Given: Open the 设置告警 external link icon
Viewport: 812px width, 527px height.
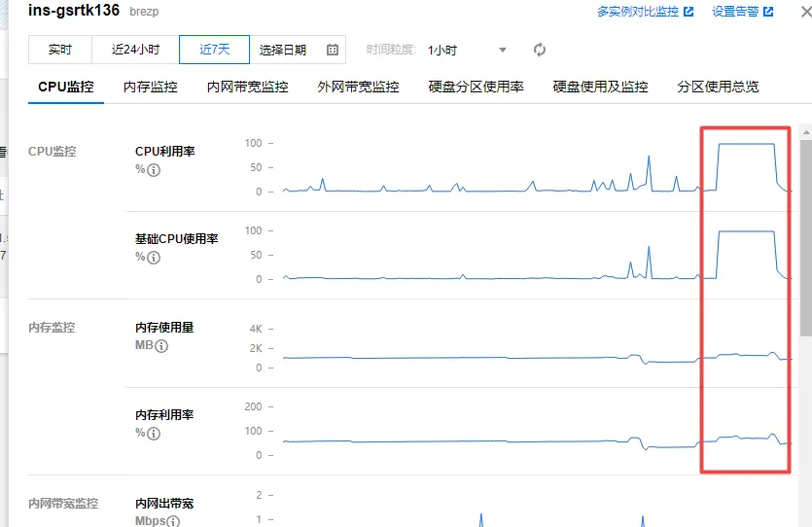Looking at the screenshot, I should click(x=768, y=12).
